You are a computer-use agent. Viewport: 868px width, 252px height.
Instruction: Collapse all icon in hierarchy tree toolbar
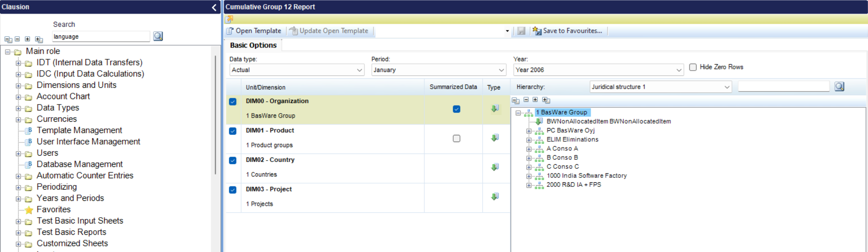click(516, 100)
